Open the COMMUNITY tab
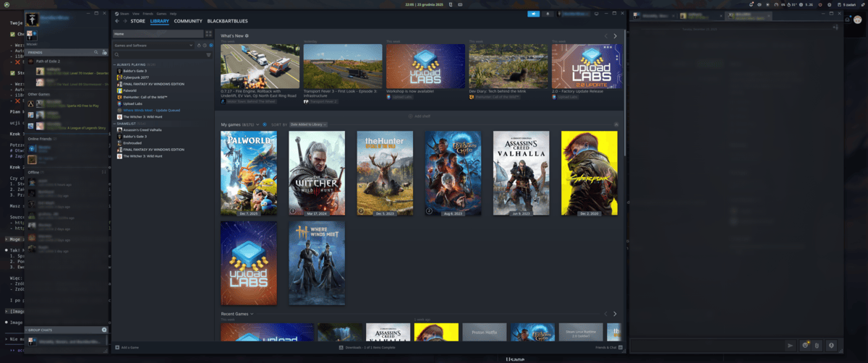This screenshot has width=868, height=363. pyautogui.click(x=188, y=21)
